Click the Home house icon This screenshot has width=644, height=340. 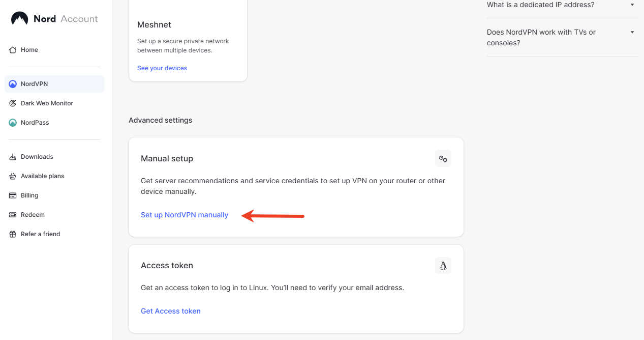(13, 50)
